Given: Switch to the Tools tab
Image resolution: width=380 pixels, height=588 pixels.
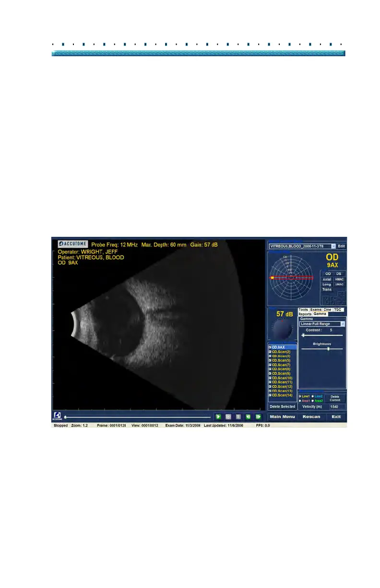Looking at the screenshot, I should pos(303,310).
